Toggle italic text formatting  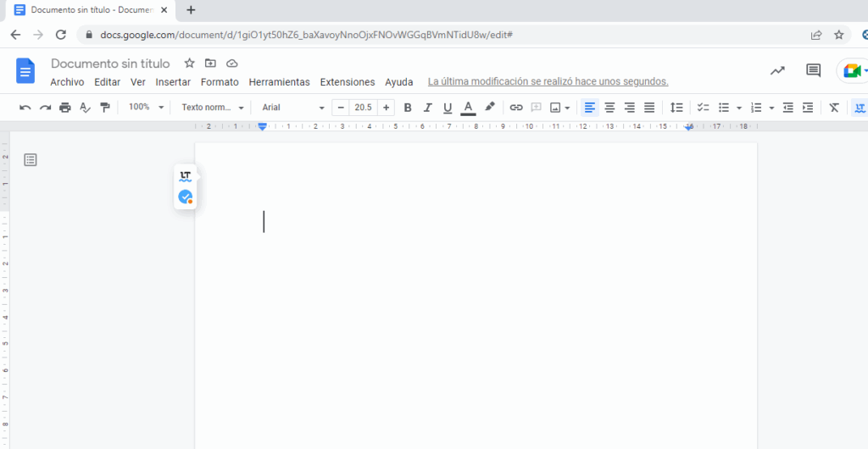pyautogui.click(x=427, y=108)
